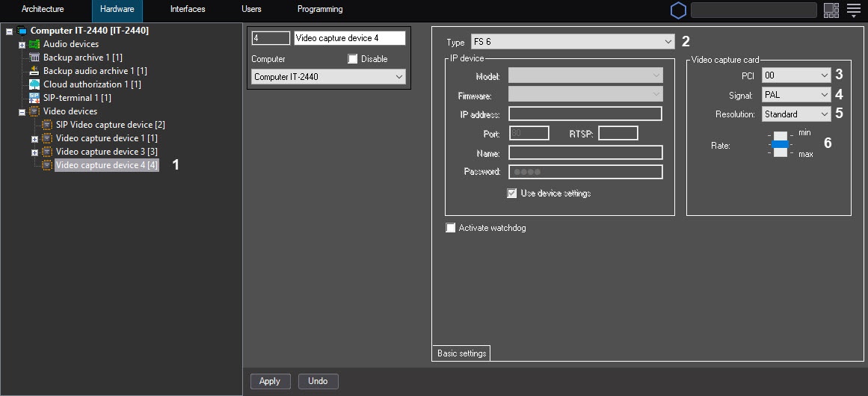
Task: Click the IP address input field
Action: [585, 114]
